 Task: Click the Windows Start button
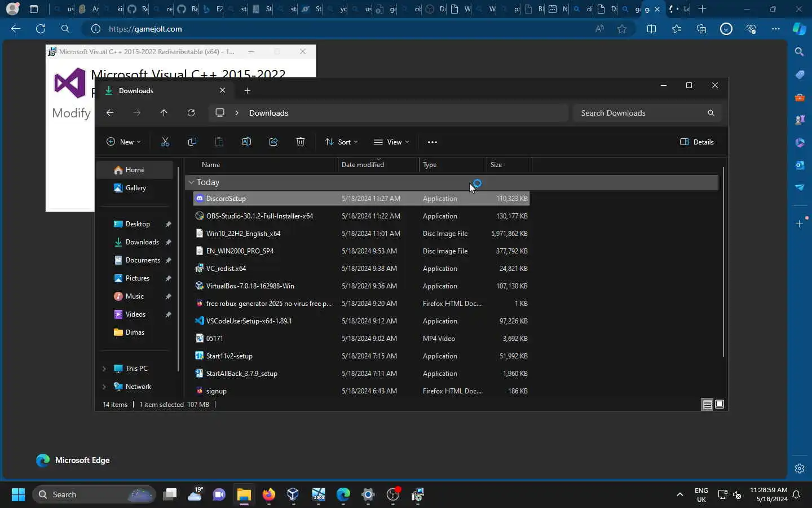tap(18, 495)
